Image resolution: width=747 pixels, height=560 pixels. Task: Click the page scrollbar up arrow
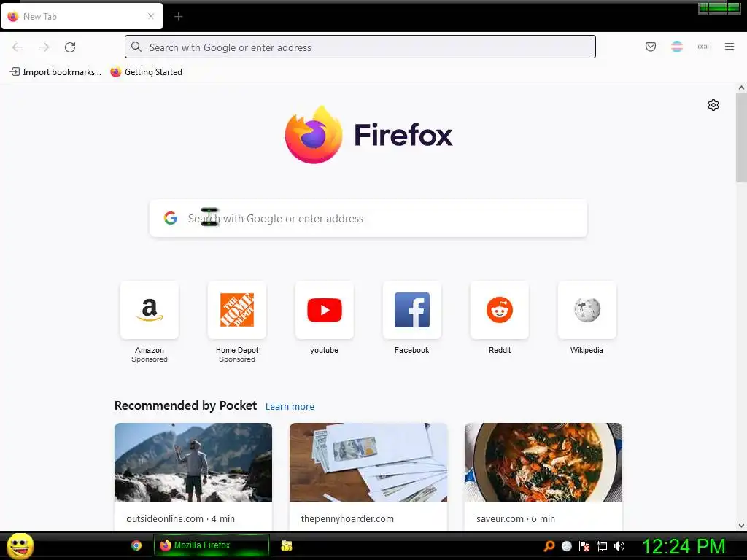(741, 87)
